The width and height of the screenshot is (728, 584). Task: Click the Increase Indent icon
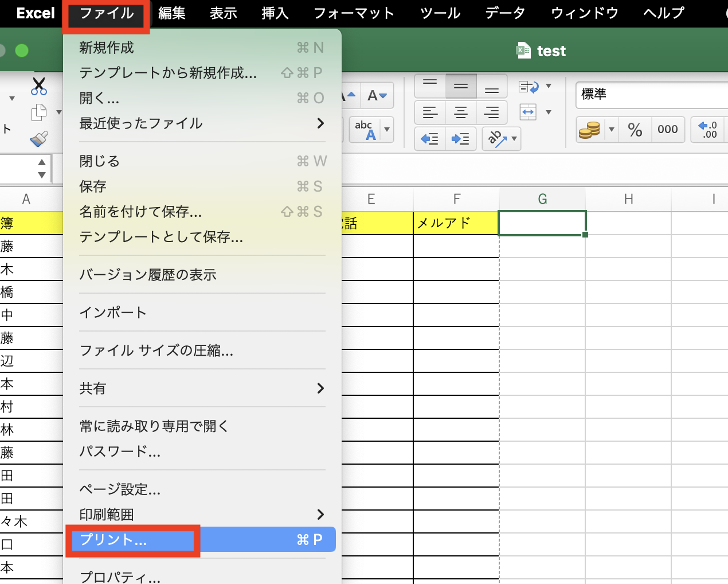pos(461,139)
